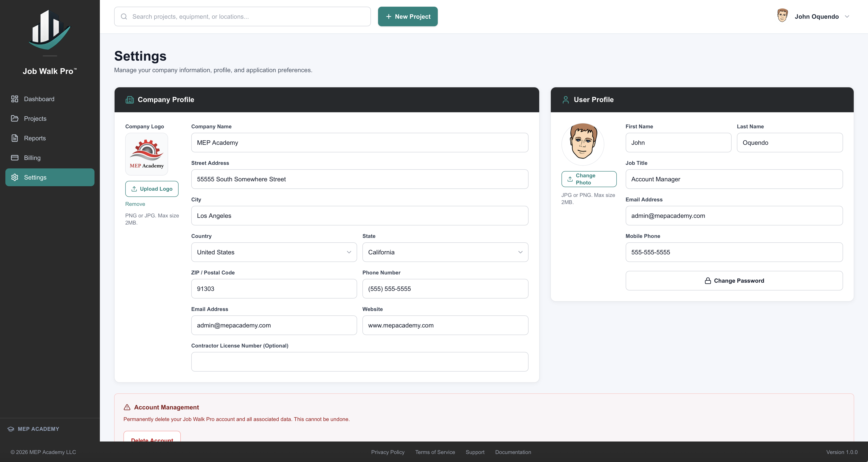Viewport: 868px width, 462px height.
Task: Open Terms of Service link
Action: click(x=435, y=452)
